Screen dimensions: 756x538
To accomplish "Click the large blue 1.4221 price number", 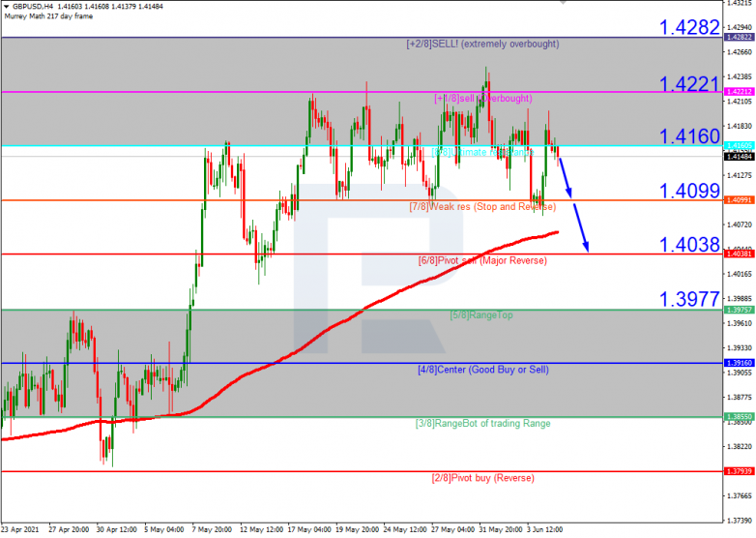I will pos(689,84).
